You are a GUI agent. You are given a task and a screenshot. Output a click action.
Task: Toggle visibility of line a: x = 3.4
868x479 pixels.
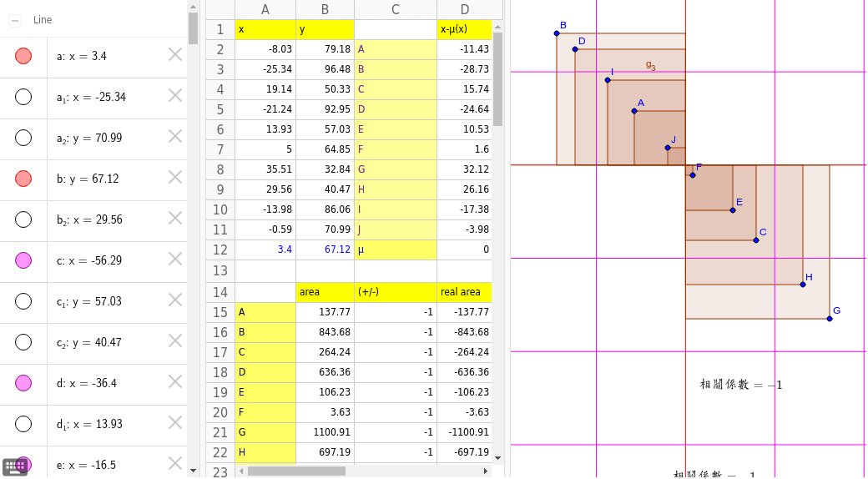click(x=23, y=56)
